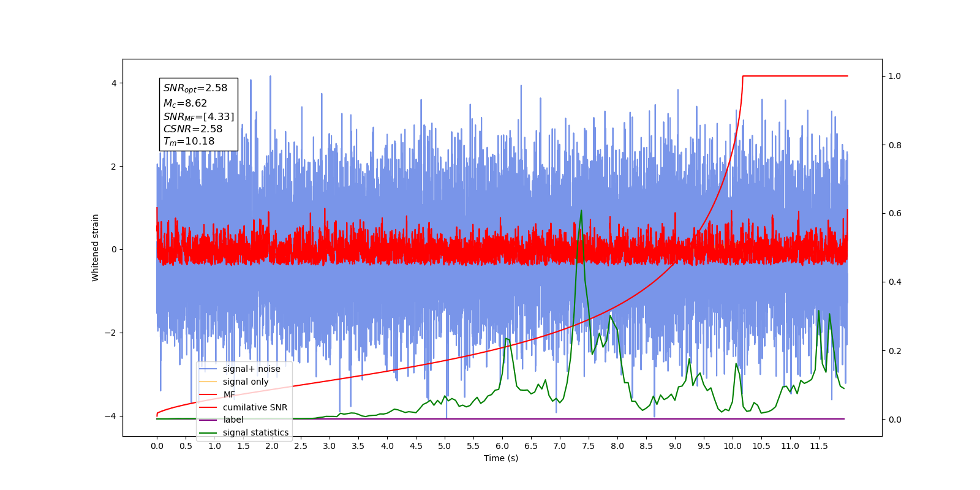The image size is (980, 490).
Task: Click the Mc=8.62 annotation text
Action: tap(185, 104)
